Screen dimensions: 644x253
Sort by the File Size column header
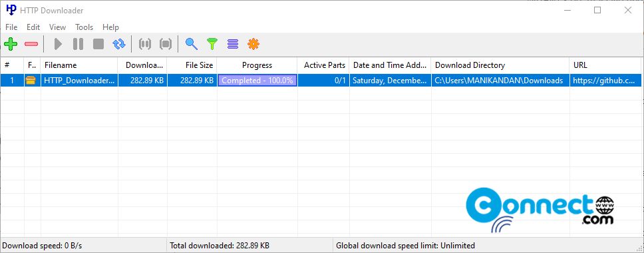(x=192, y=65)
